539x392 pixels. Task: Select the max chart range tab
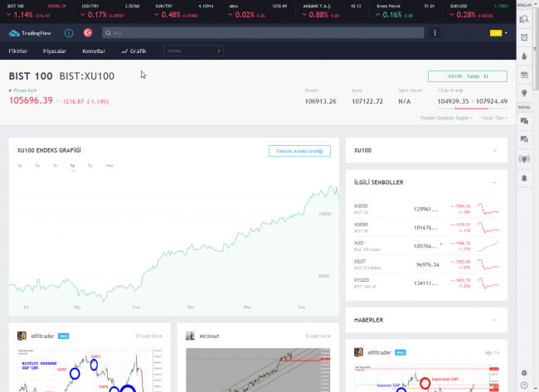[x=109, y=166]
